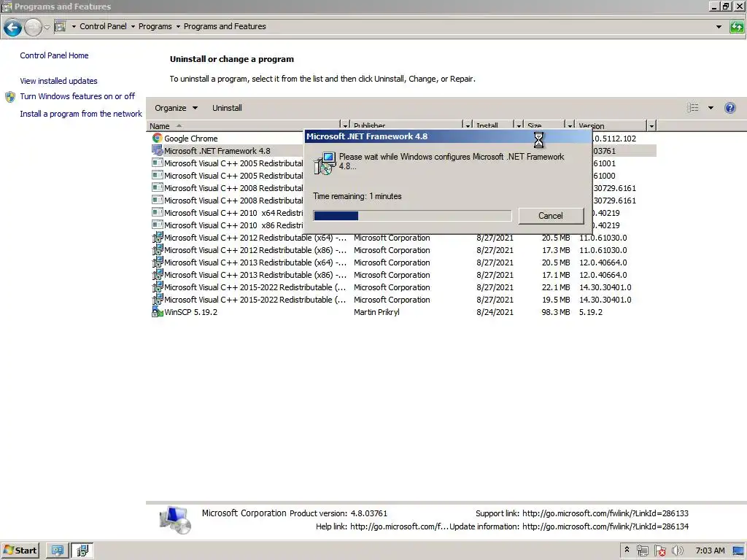Click the address bar refresh icon

(x=737, y=27)
